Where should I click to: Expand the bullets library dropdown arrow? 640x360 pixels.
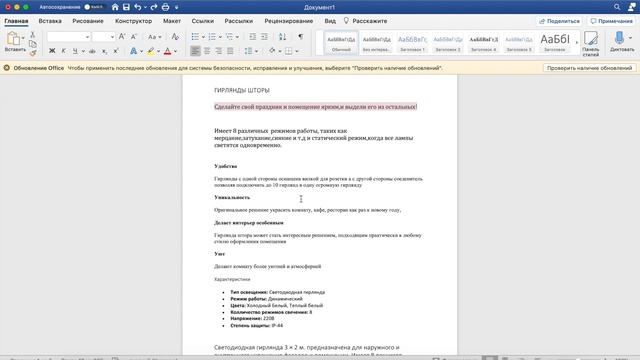pyautogui.click(x=203, y=37)
